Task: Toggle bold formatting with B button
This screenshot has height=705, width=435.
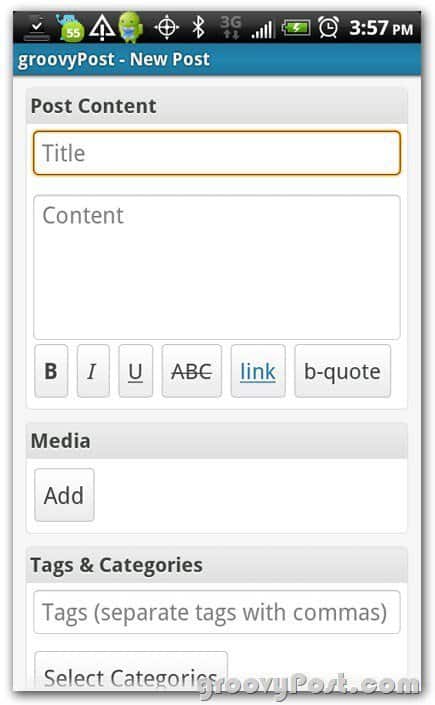Action: [x=51, y=371]
